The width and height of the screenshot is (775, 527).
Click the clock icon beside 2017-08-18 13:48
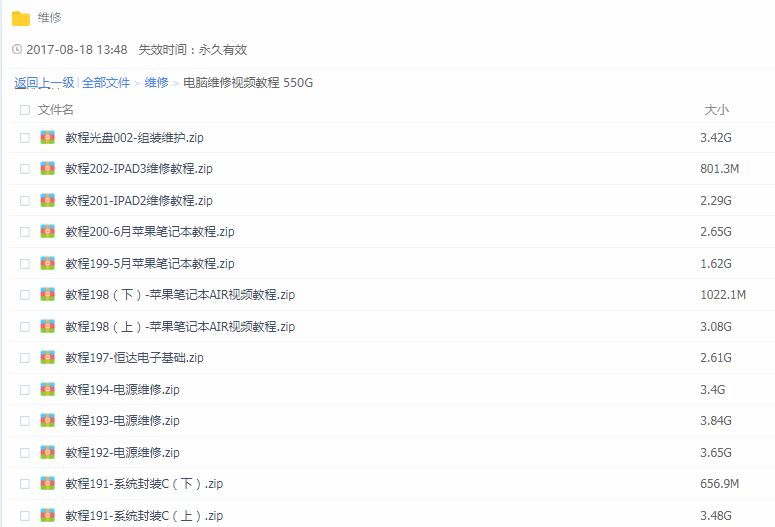[17, 49]
